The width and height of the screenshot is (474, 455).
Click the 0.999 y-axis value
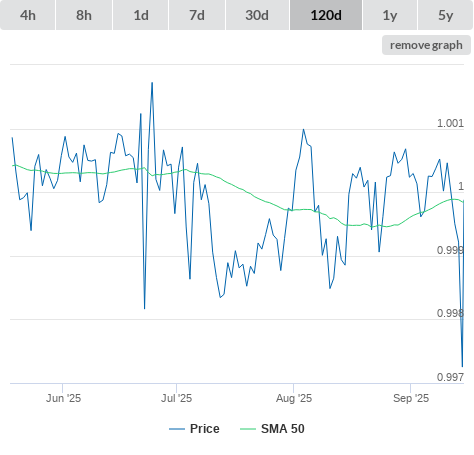point(450,250)
